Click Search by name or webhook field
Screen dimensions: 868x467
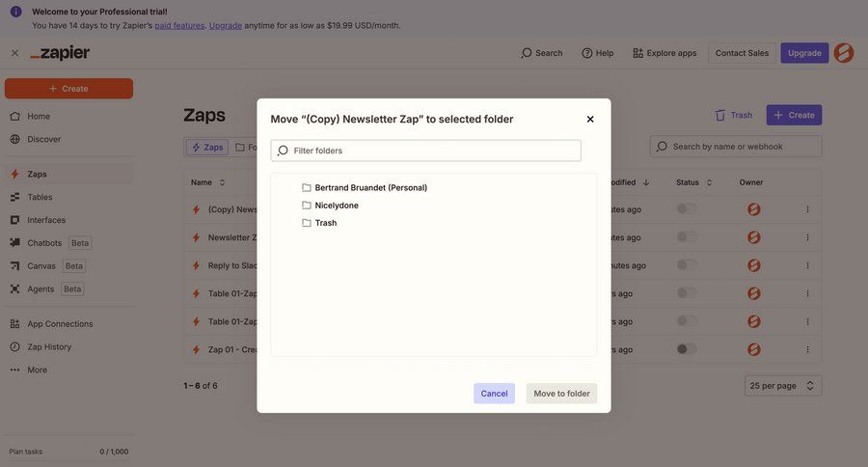click(x=736, y=147)
